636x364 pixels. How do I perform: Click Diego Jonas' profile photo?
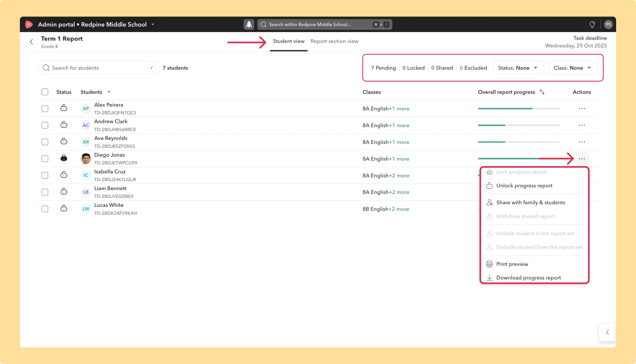point(86,159)
